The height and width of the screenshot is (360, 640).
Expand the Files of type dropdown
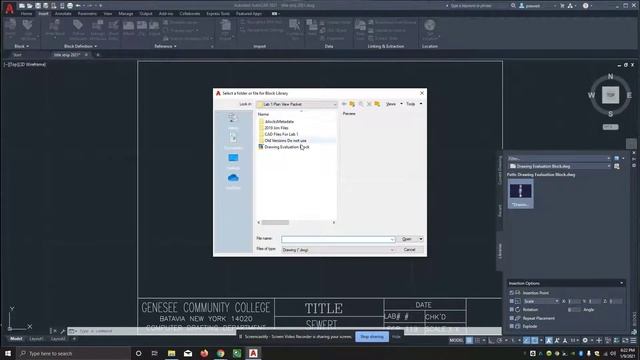[x=392, y=250]
